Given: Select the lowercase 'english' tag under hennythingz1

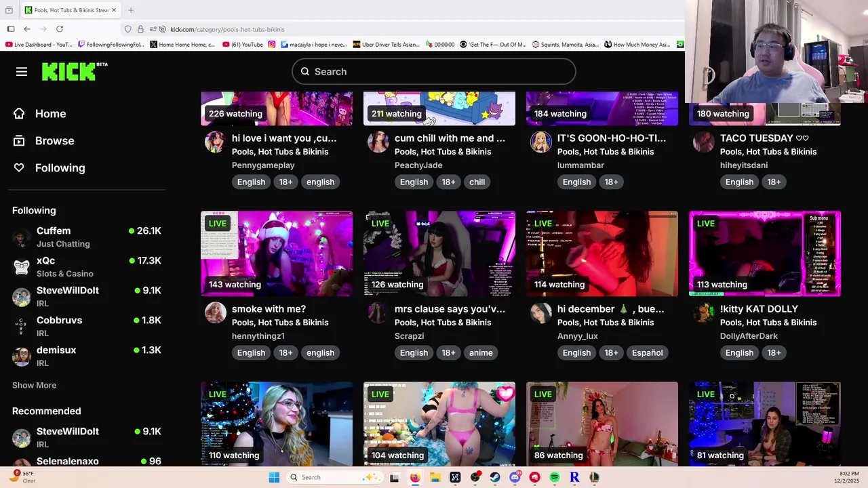Looking at the screenshot, I should point(320,352).
